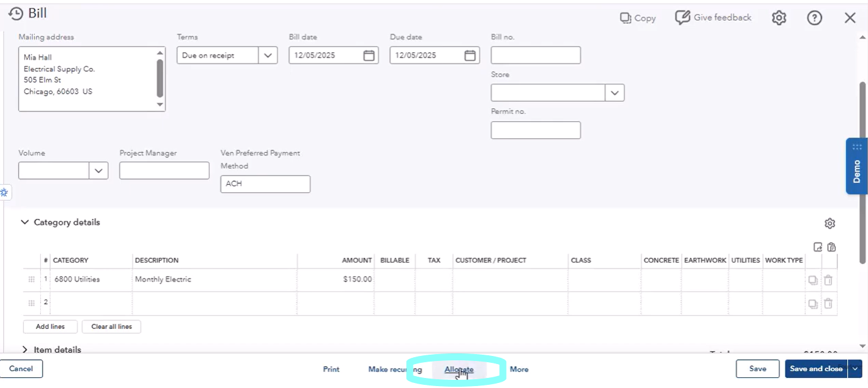Open the help question mark icon
868x388 pixels.
pyautogui.click(x=814, y=18)
